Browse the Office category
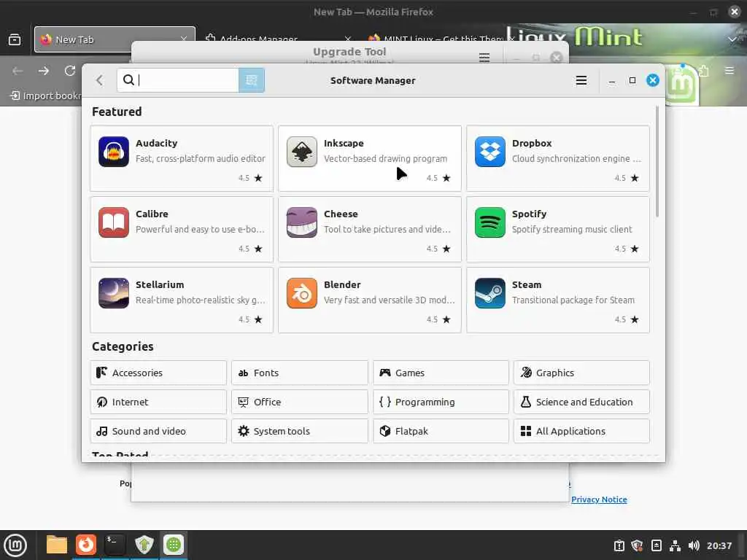Image resolution: width=747 pixels, height=560 pixels. coord(300,402)
